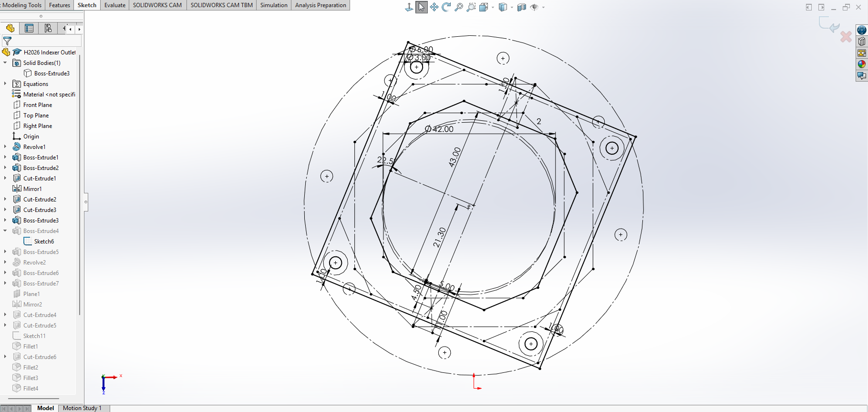Select the Rotate view tool
868x412 pixels.
pos(446,7)
